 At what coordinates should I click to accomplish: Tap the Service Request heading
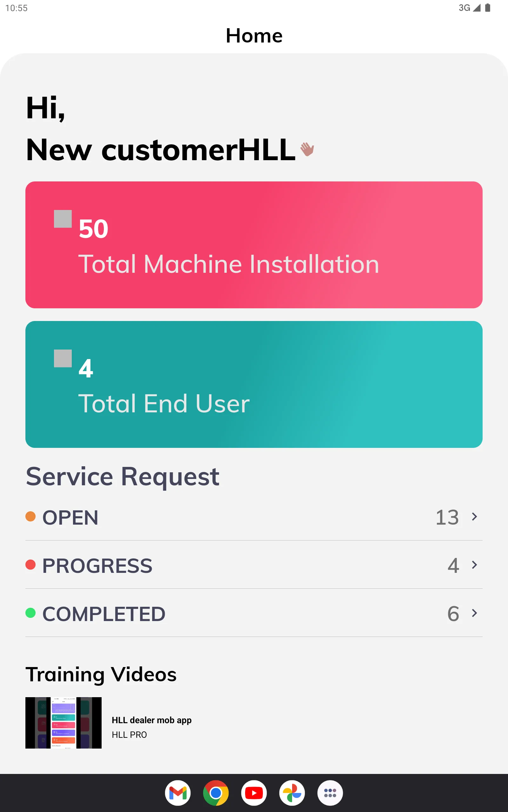pyautogui.click(x=123, y=477)
